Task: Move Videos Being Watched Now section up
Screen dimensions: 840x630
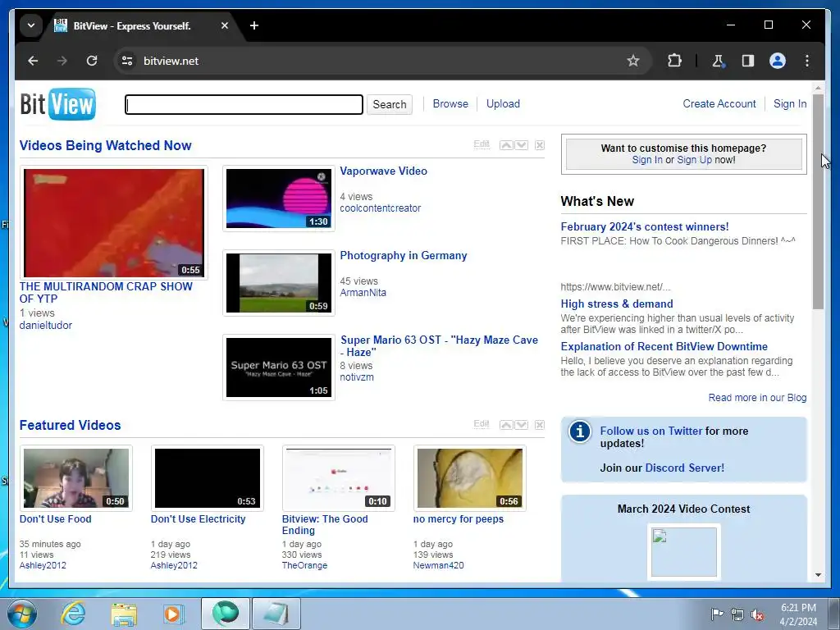Action: tap(506, 145)
